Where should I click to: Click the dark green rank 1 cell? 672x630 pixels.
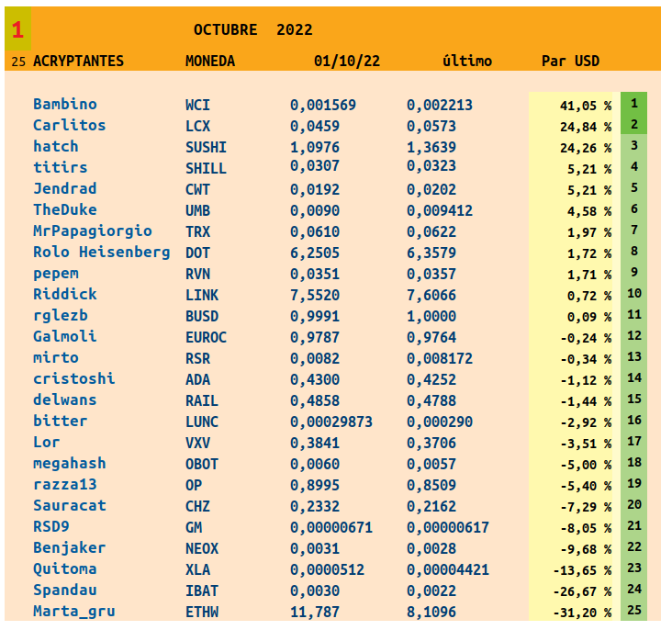click(x=634, y=103)
